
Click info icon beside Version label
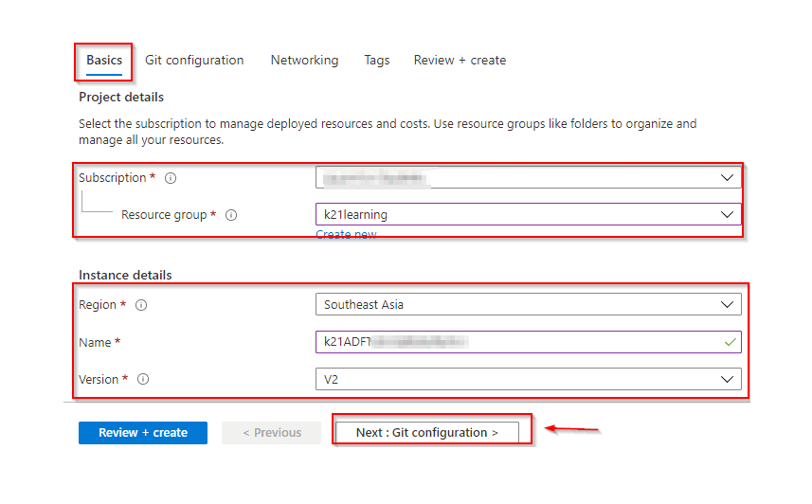point(143,379)
